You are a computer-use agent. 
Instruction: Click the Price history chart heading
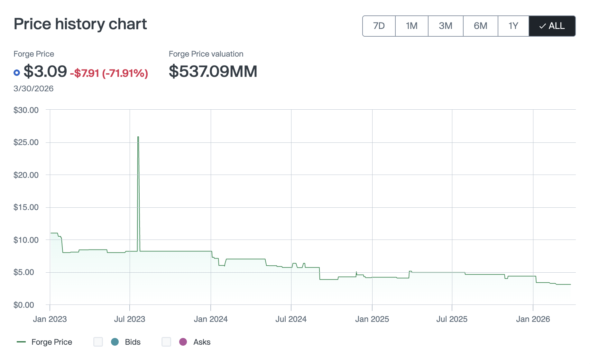(x=80, y=24)
